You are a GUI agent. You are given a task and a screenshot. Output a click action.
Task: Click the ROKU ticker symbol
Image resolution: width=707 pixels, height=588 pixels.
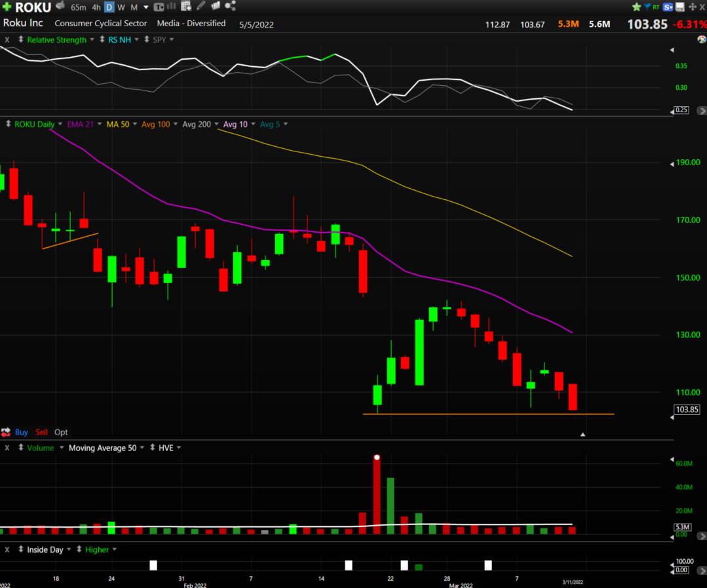33,7
